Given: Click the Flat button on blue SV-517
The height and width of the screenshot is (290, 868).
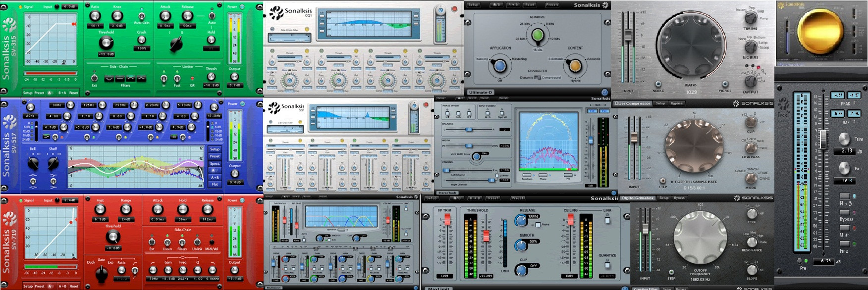Looking at the screenshot, I should pos(215,184).
